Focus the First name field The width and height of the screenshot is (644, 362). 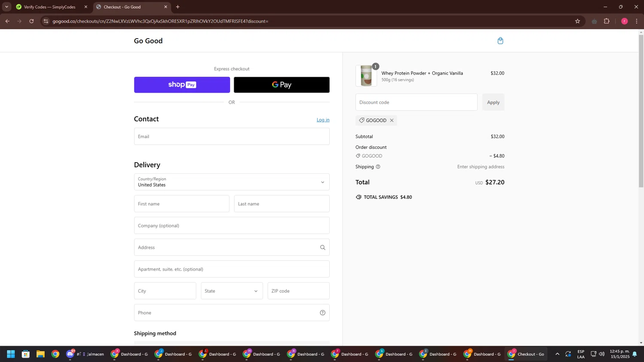[182, 204]
